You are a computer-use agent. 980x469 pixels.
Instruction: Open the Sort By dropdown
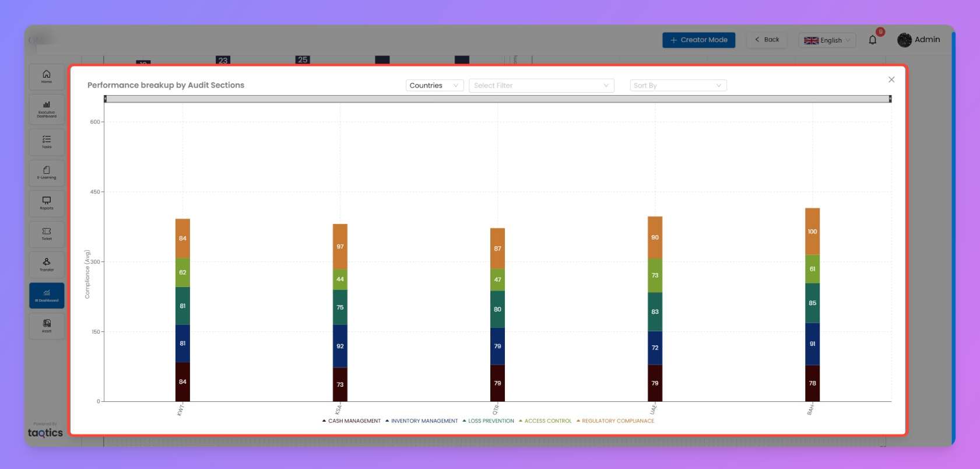point(678,86)
